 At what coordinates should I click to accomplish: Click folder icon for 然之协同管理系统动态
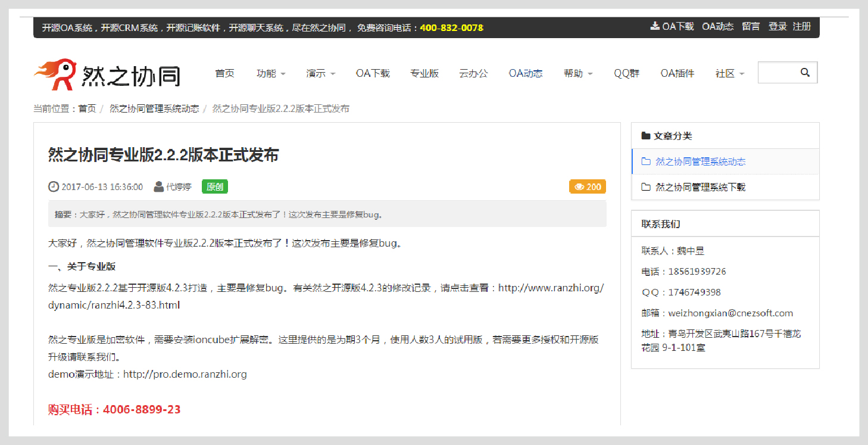[646, 161]
